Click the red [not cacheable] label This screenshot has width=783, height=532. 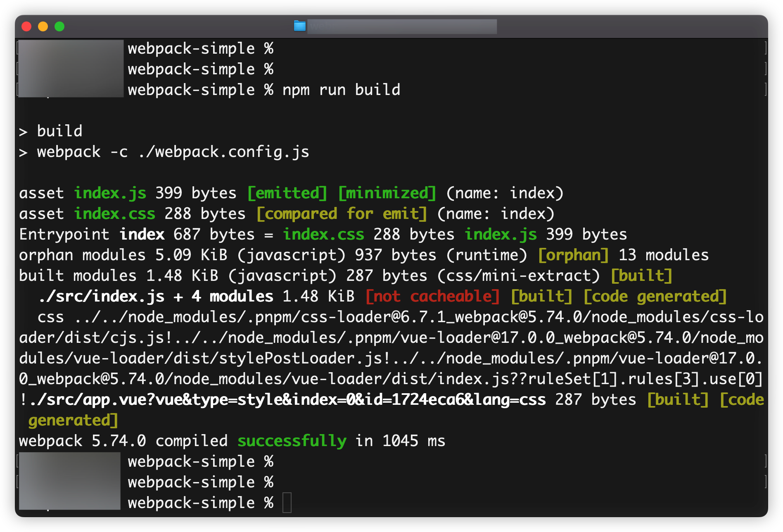tap(432, 296)
